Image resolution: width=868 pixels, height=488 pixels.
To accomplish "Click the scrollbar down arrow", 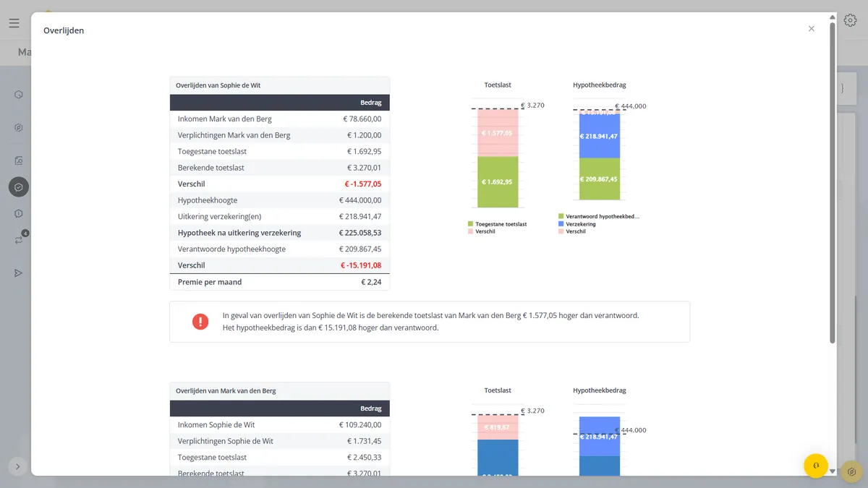I will (x=833, y=471).
